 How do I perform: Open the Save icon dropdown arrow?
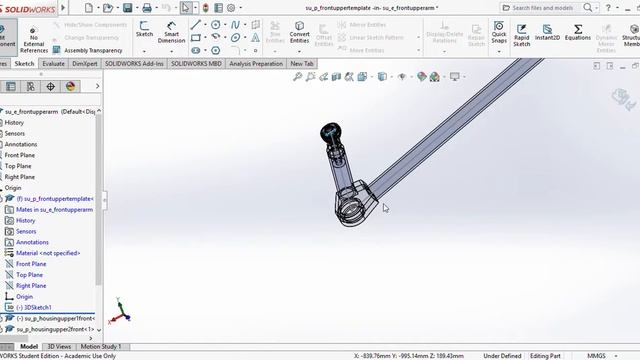tap(137, 8)
